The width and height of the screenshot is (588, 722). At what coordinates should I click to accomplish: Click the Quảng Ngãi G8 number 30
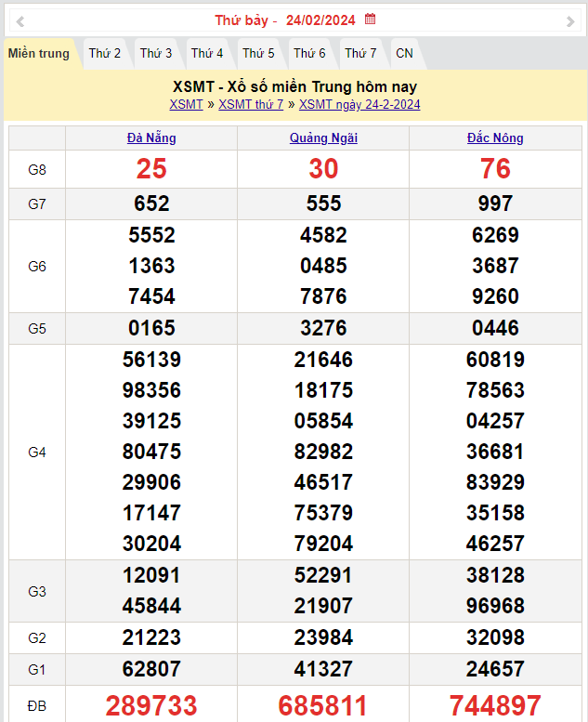[323, 168]
